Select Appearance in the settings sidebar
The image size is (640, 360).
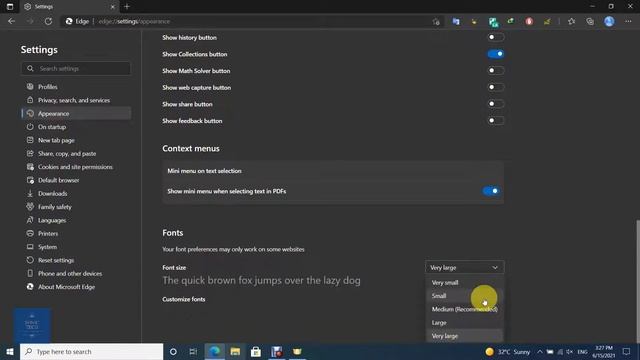pyautogui.click(x=76, y=113)
